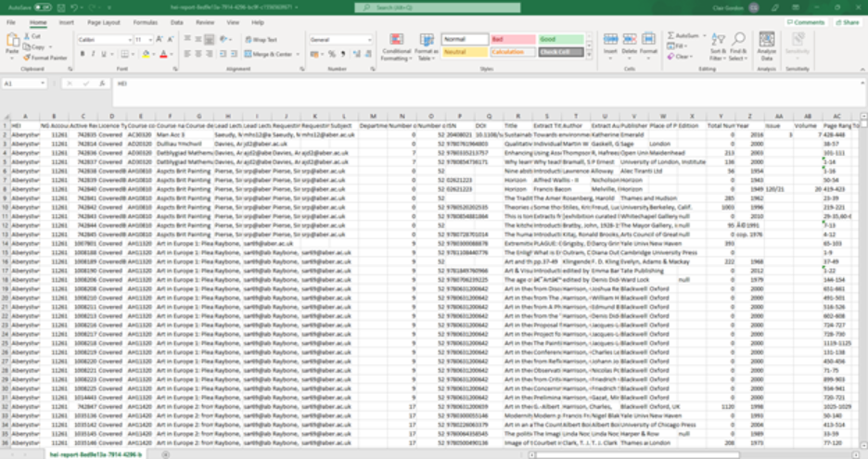Decrease font size

tap(170, 40)
